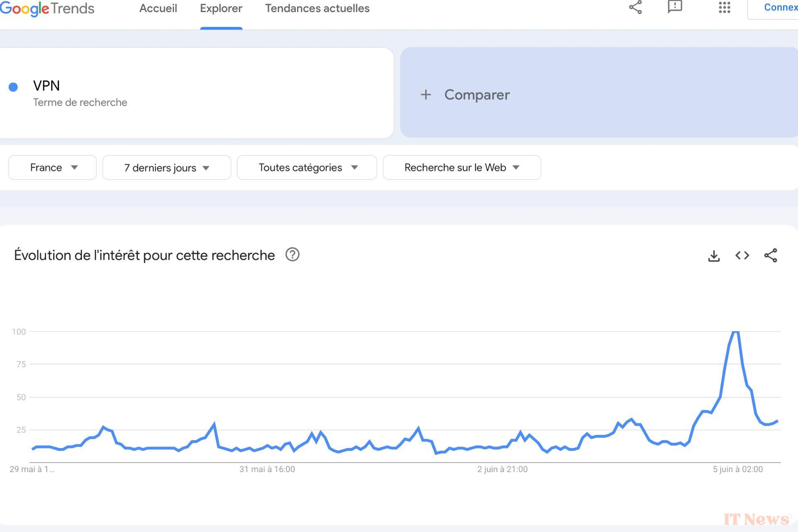Click the Comparer button
The height and width of the screenshot is (532, 798).
[465, 95]
